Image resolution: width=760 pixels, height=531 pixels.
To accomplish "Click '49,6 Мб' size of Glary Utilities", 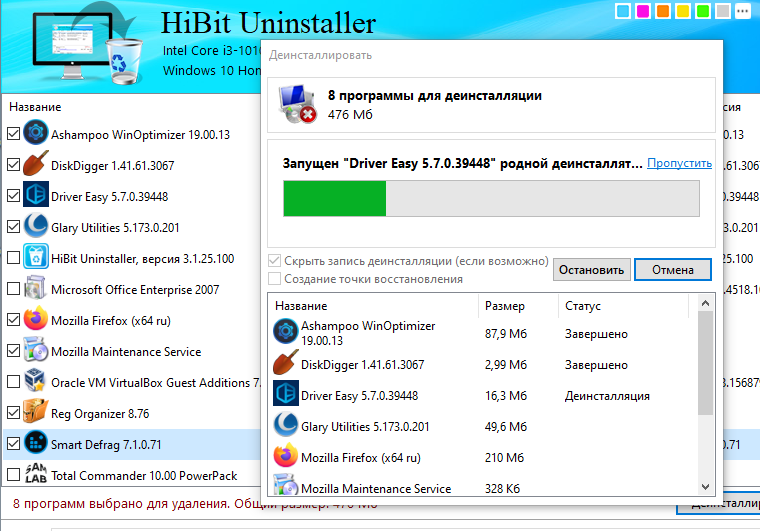I will [x=506, y=427].
